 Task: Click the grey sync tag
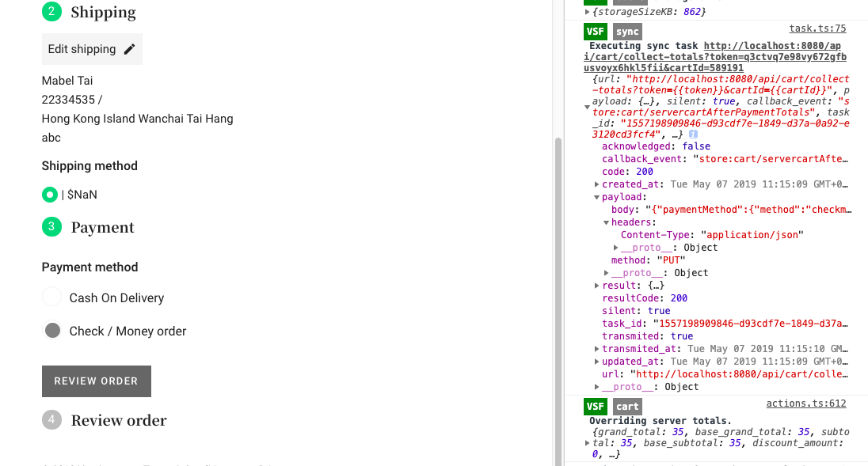tap(627, 32)
